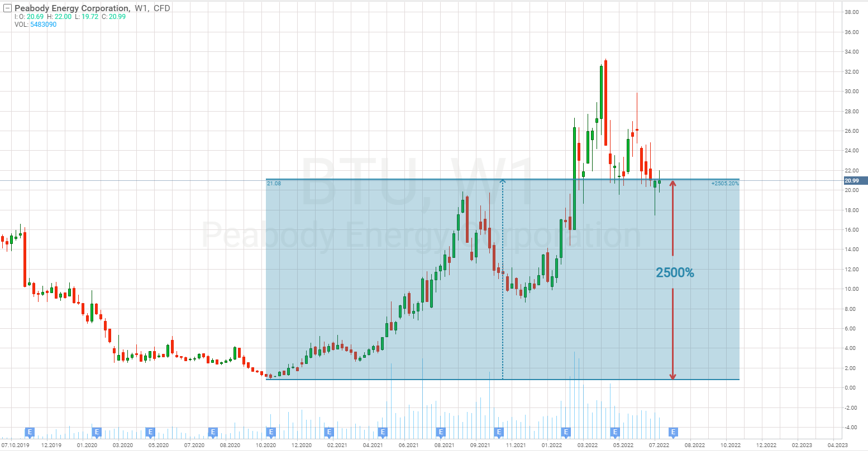Click the 07.10.2019 date axis label
This screenshot has width=868, height=451.
pyautogui.click(x=15, y=445)
